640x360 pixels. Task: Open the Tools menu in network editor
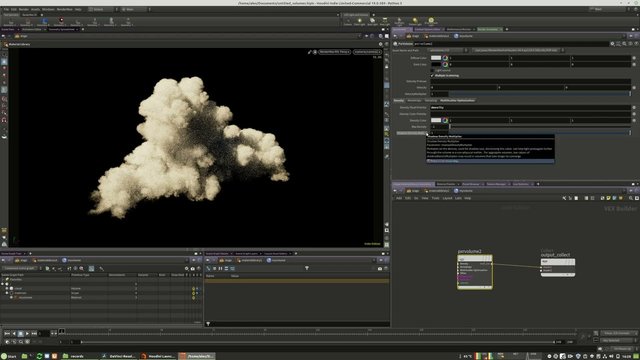click(436, 198)
